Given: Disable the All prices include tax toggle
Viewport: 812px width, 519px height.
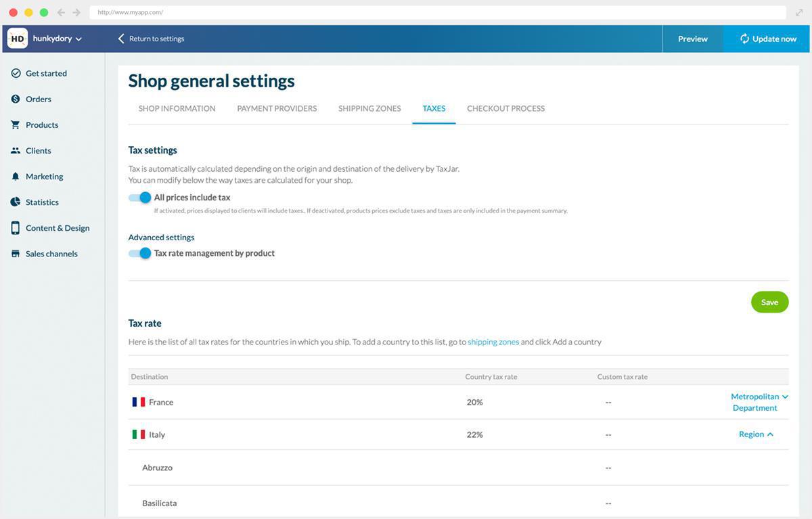Looking at the screenshot, I should point(140,198).
